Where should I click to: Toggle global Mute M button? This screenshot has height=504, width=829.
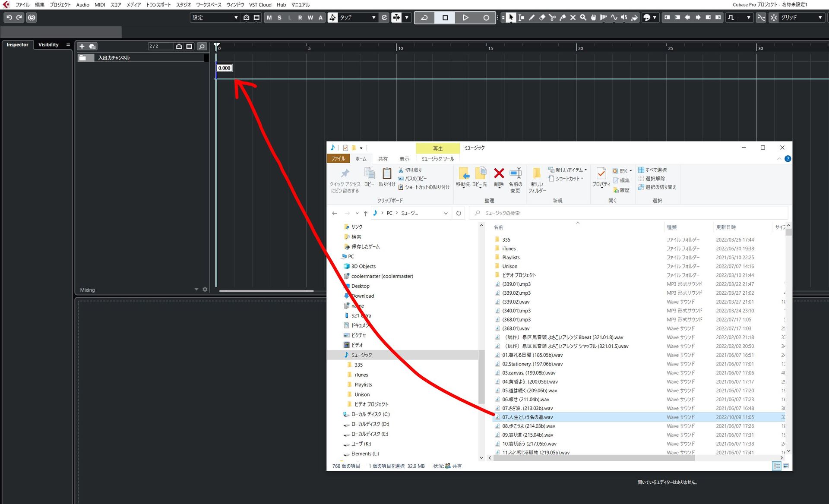pos(269,18)
